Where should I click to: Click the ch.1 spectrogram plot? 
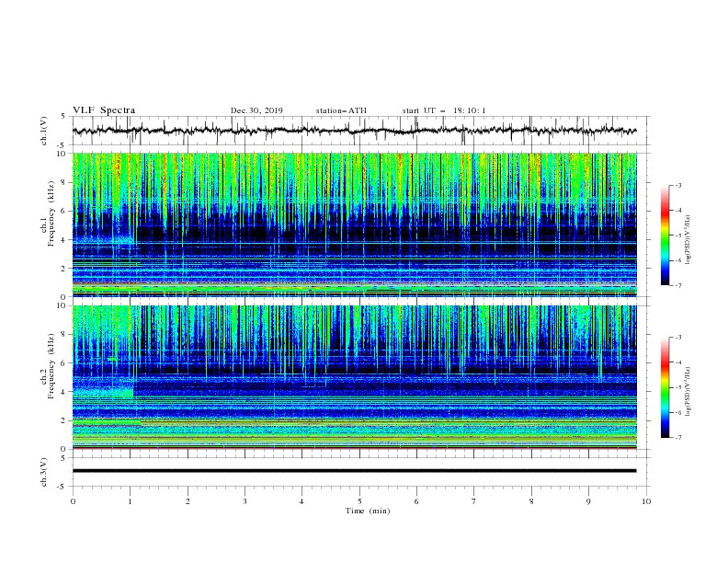354,224
